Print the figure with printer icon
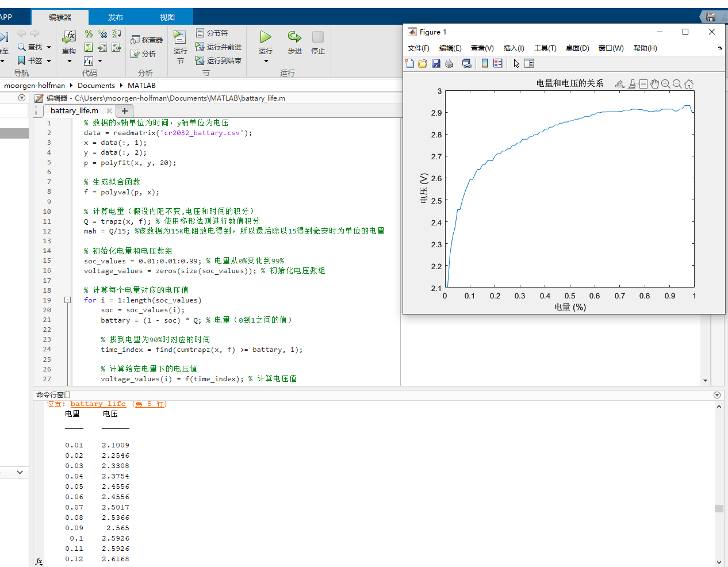The width and height of the screenshot is (728, 567). pos(449,63)
